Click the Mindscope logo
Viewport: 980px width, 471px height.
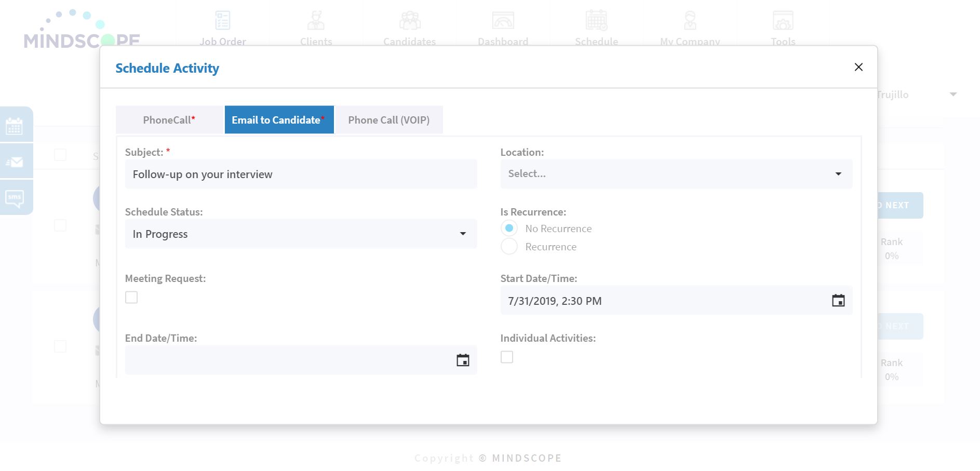tap(82, 29)
